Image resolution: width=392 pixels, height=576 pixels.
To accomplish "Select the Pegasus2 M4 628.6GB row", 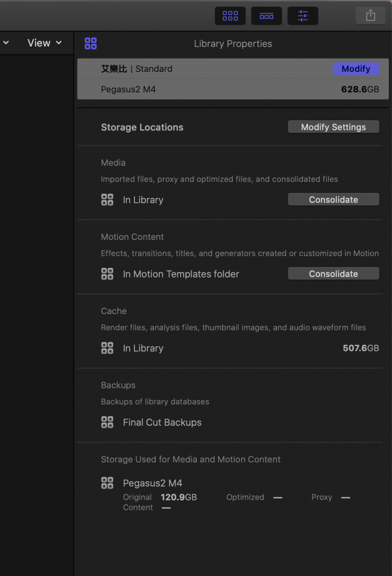I will (x=233, y=89).
